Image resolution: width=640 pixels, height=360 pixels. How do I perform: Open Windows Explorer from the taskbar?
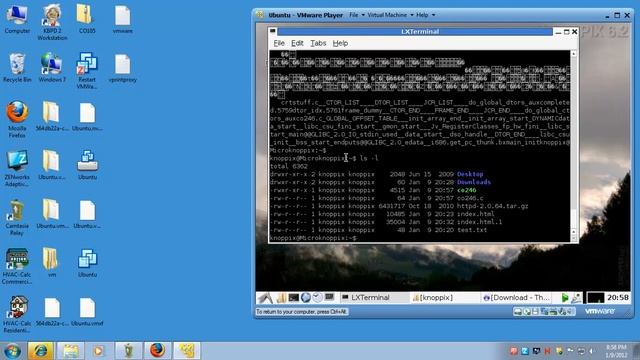70,351
